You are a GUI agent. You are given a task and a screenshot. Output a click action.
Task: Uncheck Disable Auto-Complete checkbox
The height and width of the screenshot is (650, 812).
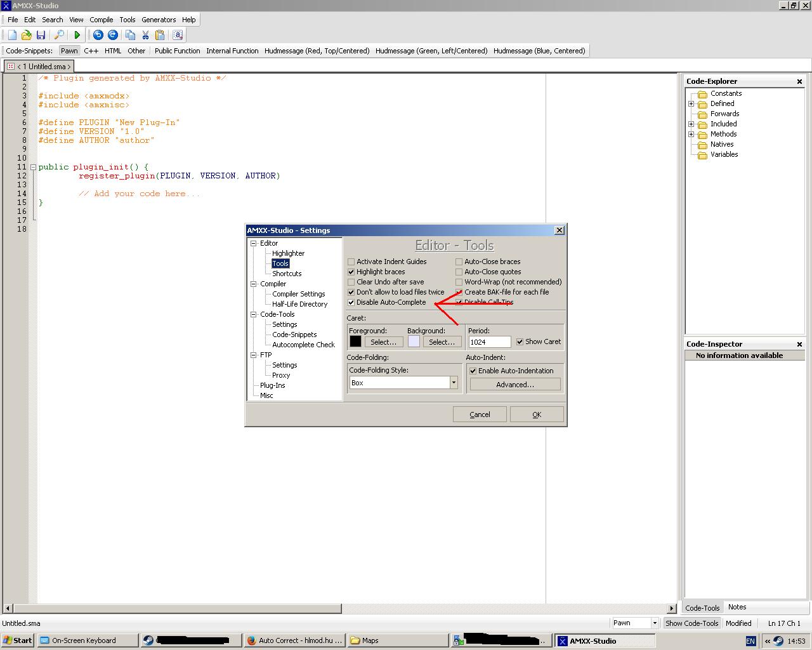point(351,302)
